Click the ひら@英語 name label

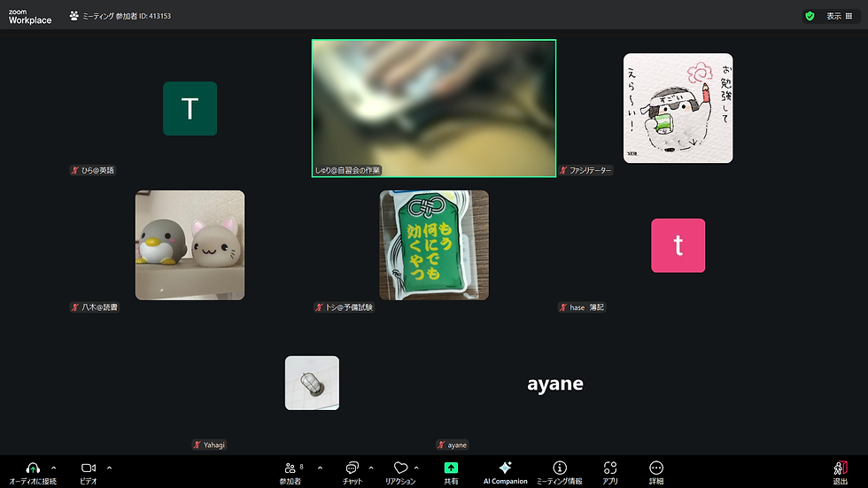point(92,170)
